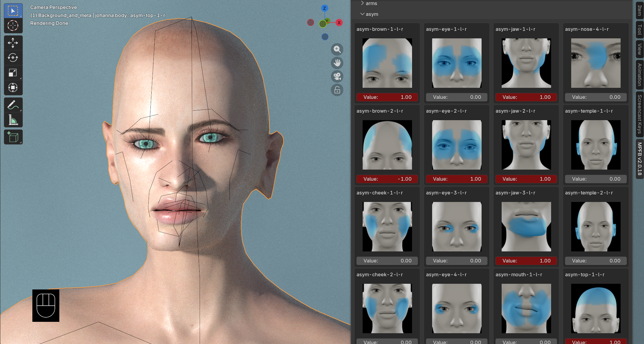Click the pan view hand icon
The width and height of the screenshot is (644, 344).
click(337, 63)
